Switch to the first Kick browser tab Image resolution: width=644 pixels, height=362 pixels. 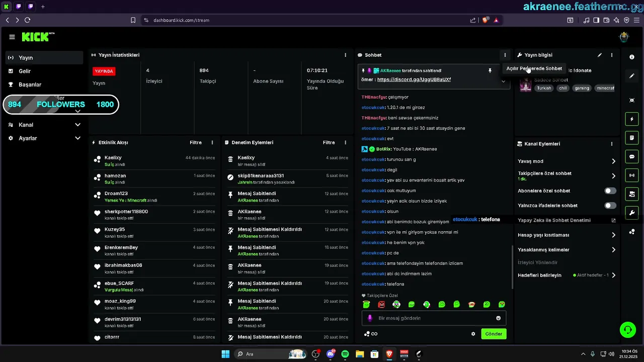pos(7,7)
